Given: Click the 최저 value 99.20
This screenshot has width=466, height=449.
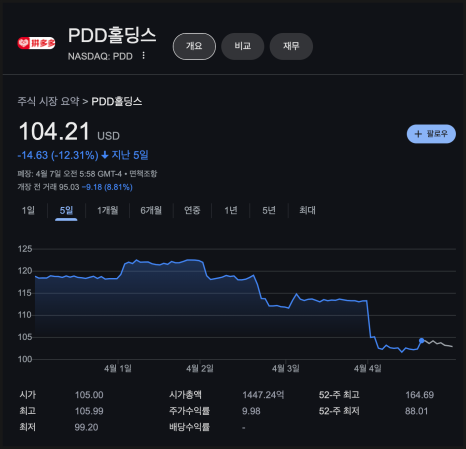Looking at the screenshot, I should [x=86, y=427].
